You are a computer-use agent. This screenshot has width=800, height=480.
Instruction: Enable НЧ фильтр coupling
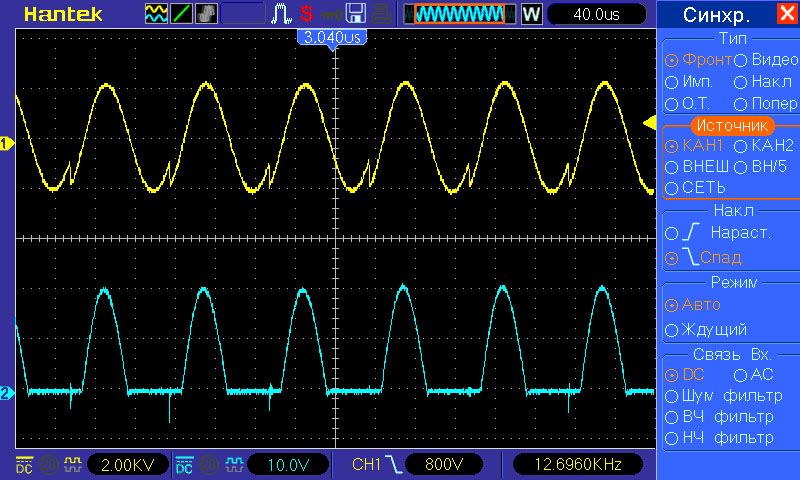[x=719, y=438]
